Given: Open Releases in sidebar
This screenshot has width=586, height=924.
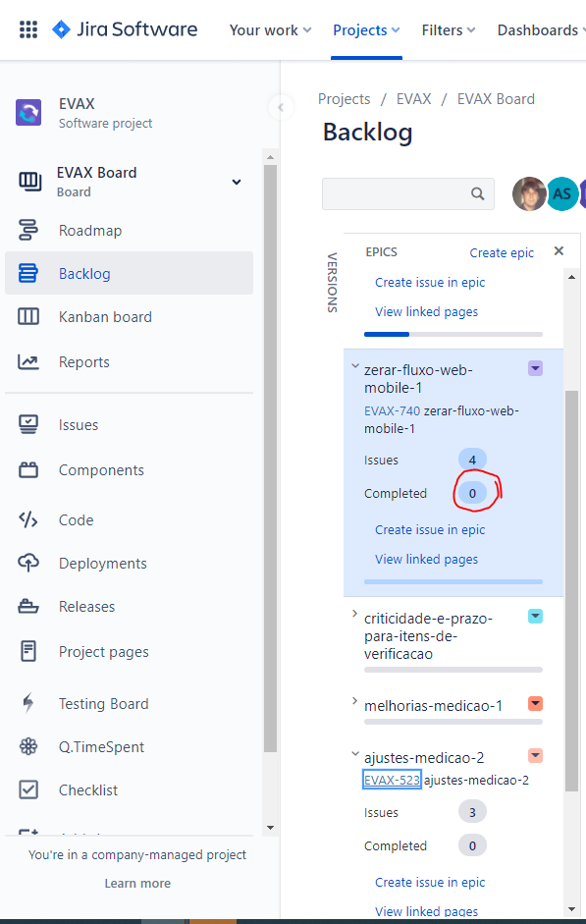Looking at the screenshot, I should [x=86, y=607].
